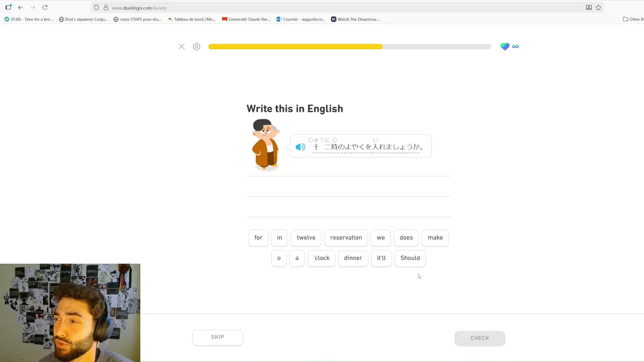The image size is (644, 362).
Task: Open the Other Bookmarks folder
Action: point(633,19)
